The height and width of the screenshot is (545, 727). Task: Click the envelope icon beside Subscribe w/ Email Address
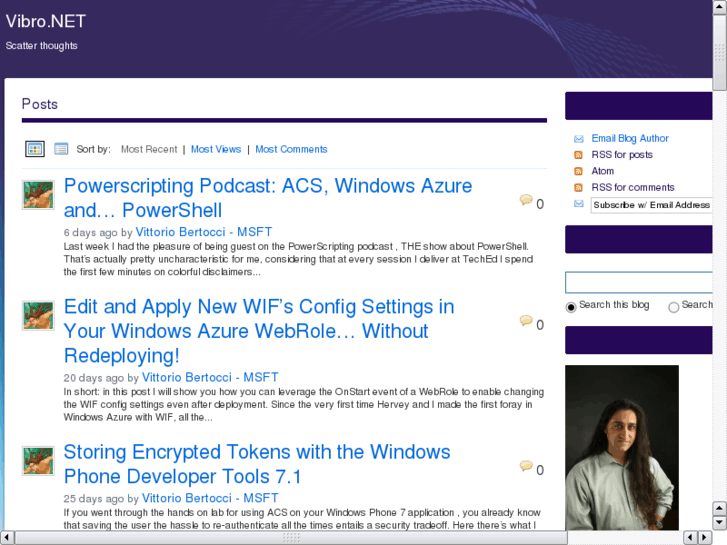[x=579, y=204]
